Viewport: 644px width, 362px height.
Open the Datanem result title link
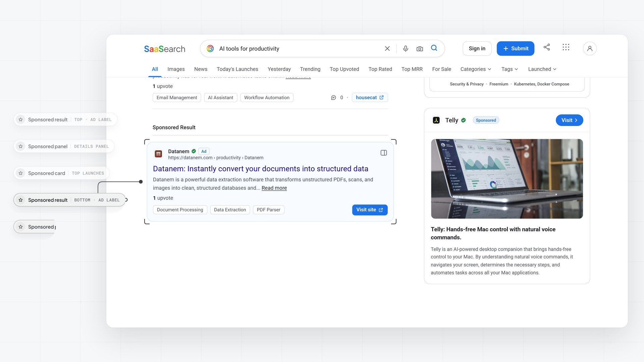[x=261, y=169]
